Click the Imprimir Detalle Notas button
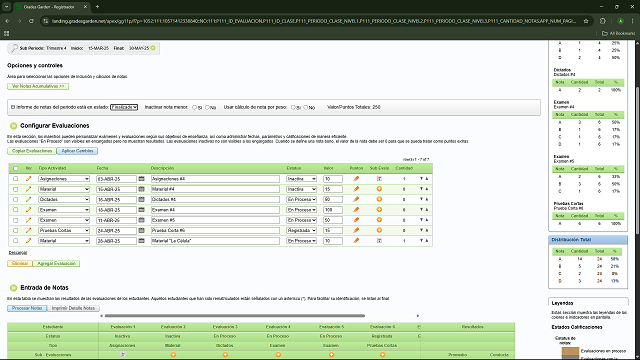The image size is (640, 360). pyautogui.click(x=73, y=308)
